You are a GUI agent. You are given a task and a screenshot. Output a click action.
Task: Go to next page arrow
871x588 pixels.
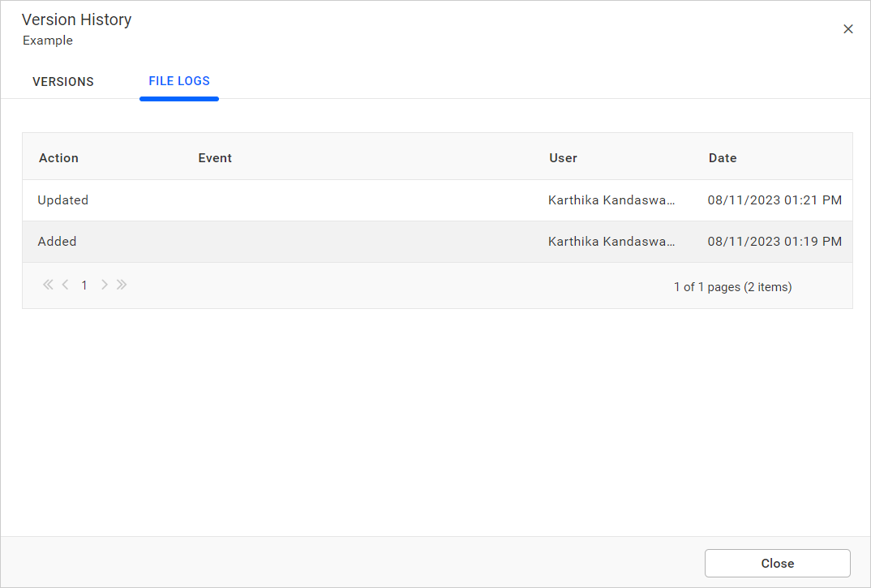[104, 285]
